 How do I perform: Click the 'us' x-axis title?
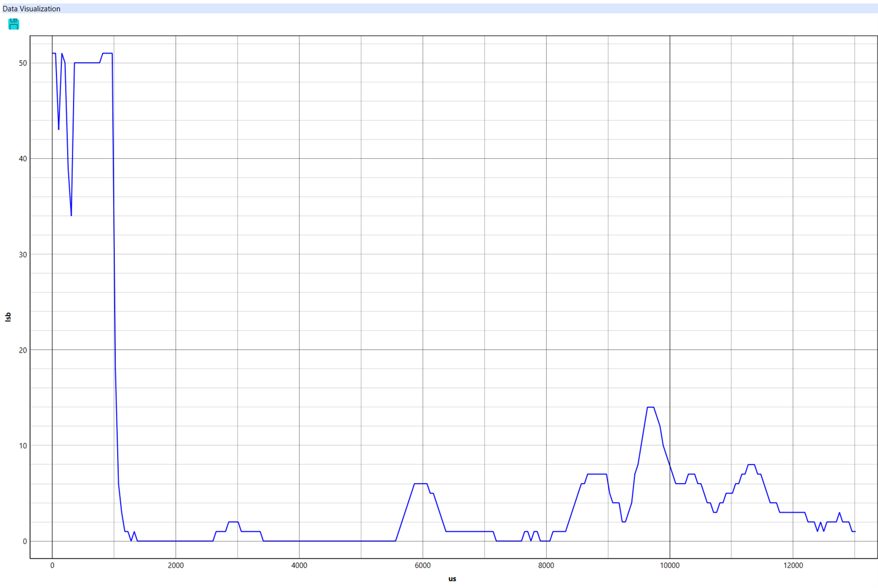tap(452, 579)
